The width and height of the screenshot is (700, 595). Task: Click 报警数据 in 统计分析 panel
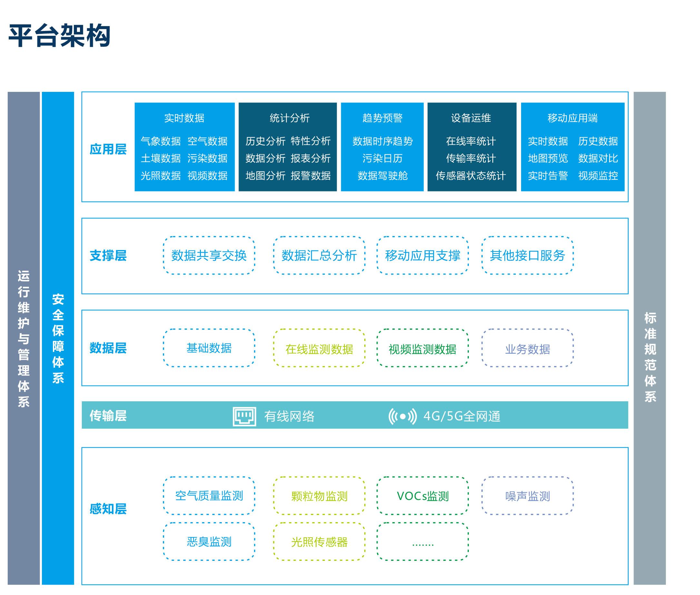tap(311, 176)
